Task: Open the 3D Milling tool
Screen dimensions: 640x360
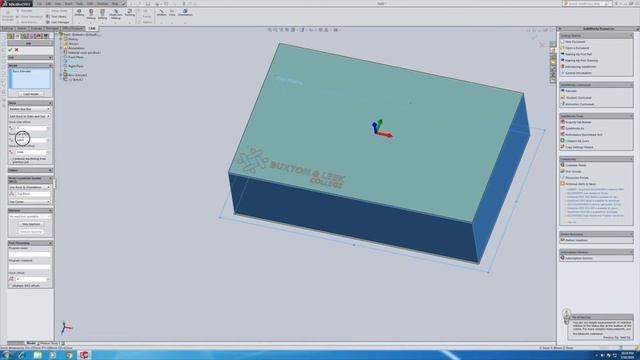Action: pyautogui.click(x=102, y=14)
